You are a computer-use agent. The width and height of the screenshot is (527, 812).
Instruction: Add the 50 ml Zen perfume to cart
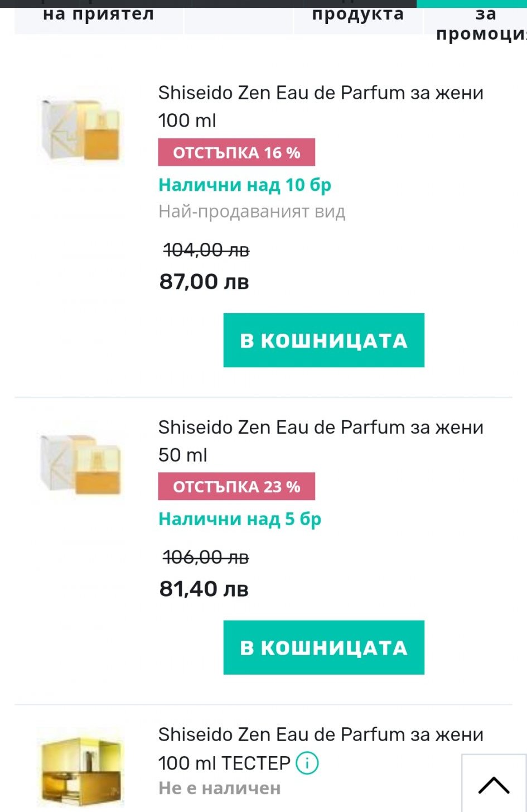tap(323, 647)
